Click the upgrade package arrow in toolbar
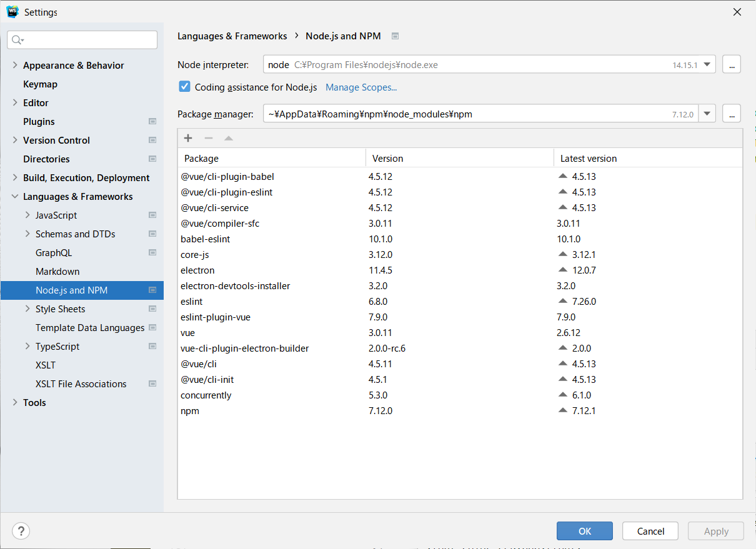The height and width of the screenshot is (549, 756). coord(229,138)
